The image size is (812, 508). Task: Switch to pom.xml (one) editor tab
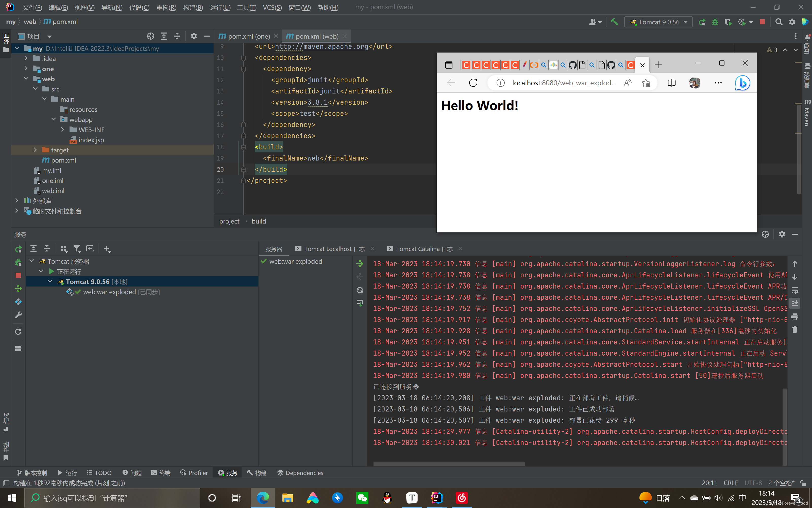point(249,36)
